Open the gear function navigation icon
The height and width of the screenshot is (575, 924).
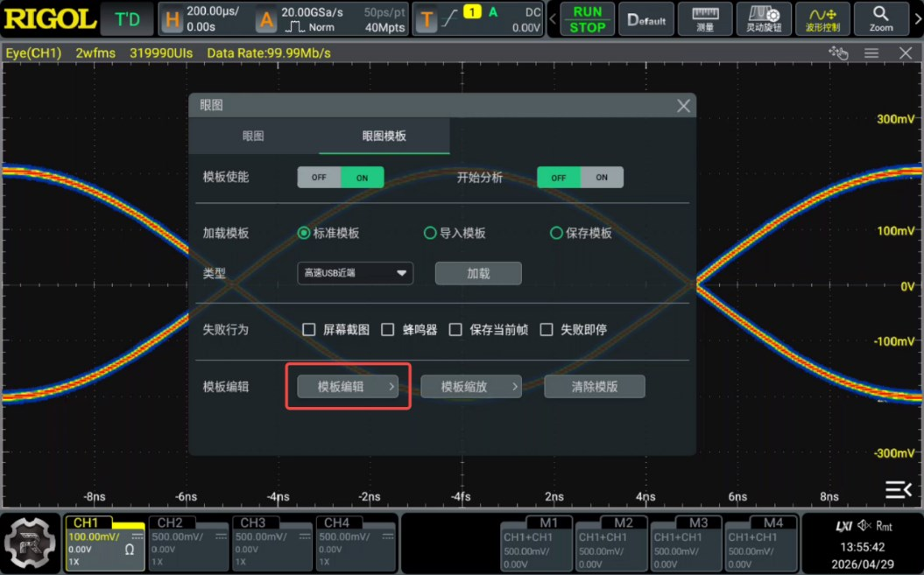(30, 543)
